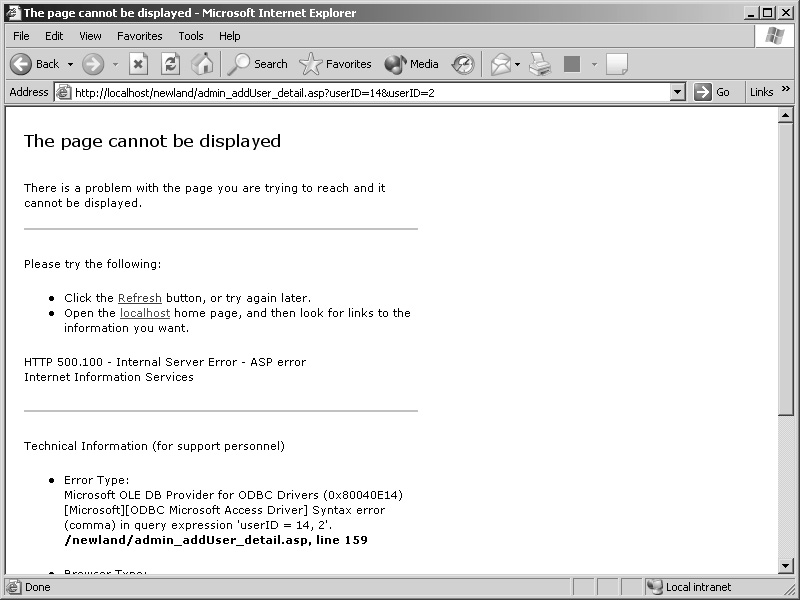
Task: Follow the Refresh link in page
Action: pyautogui.click(x=140, y=298)
